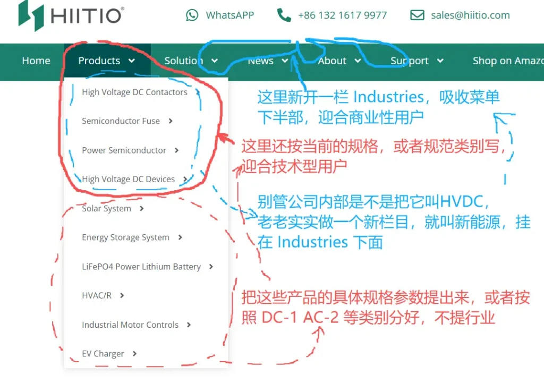Image resolution: width=544 pixels, height=392 pixels.
Task: Expand the Energy Storage System arrow
Action: pos(180,237)
